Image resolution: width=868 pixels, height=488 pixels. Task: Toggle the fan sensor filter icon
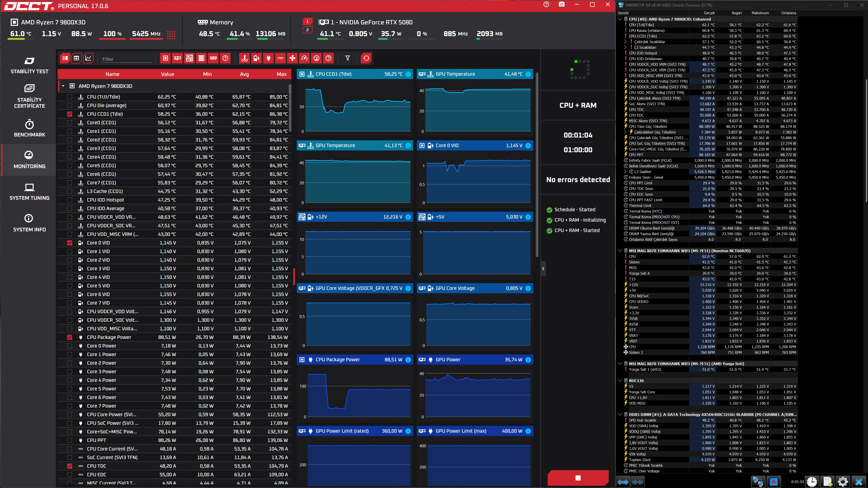pyautogui.click(x=292, y=58)
